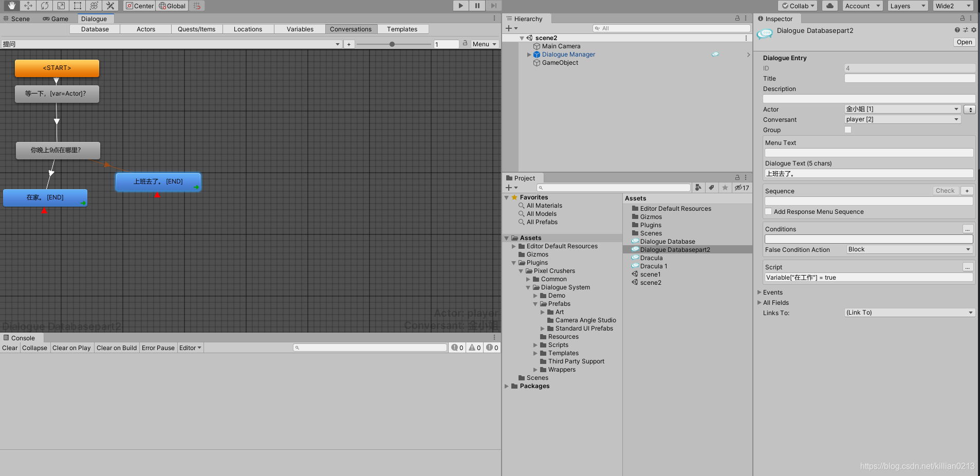Viewport: 980px width, 476px height.
Task: Open the Script wizard button
Action: (x=968, y=267)
